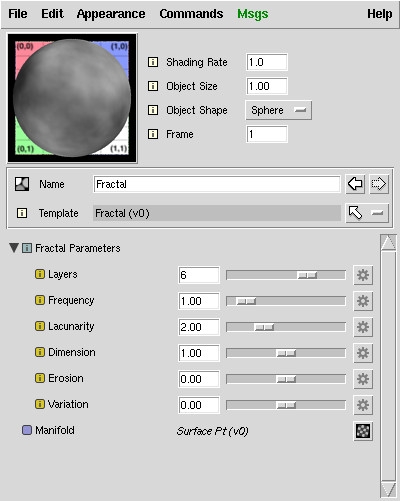This screenshot has width=400, height=501.
Task: Open the Manifold checkerboard connection icon
Action: 363,431
